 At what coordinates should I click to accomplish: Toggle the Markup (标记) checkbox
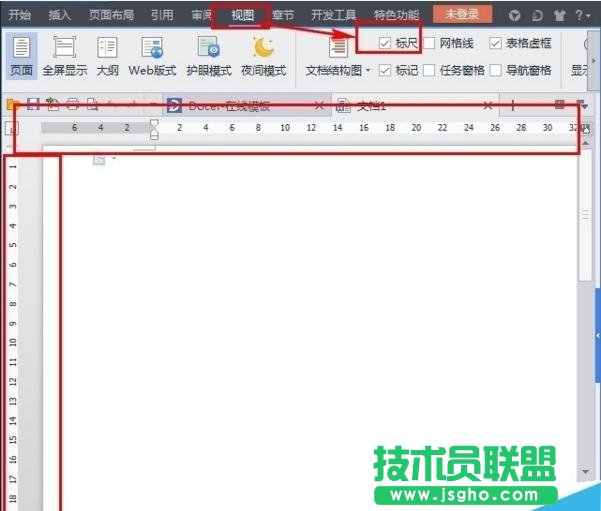point(386,70)
